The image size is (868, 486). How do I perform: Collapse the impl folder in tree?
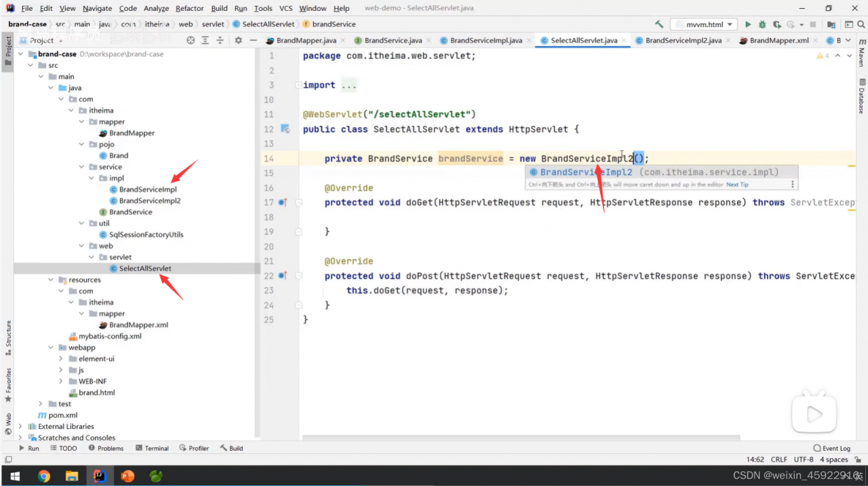point(92,179)
